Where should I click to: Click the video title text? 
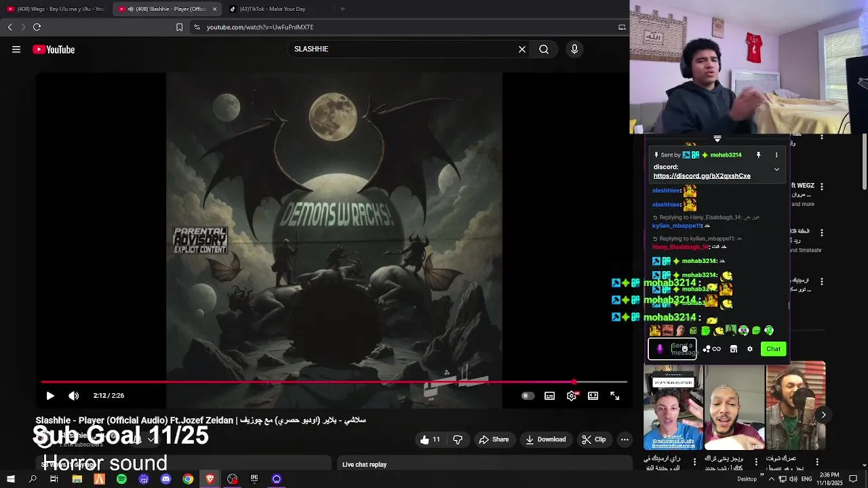(x=201, y=420)
